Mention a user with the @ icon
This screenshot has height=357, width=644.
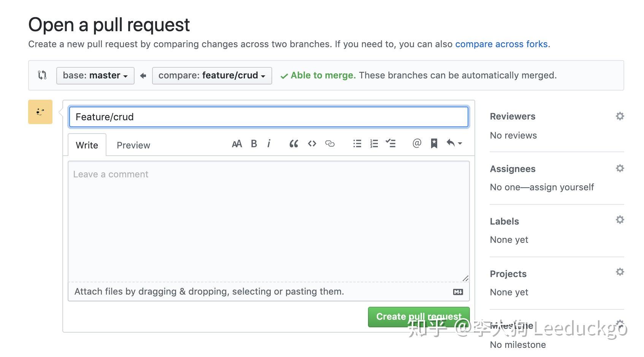[x=417, y=143]
